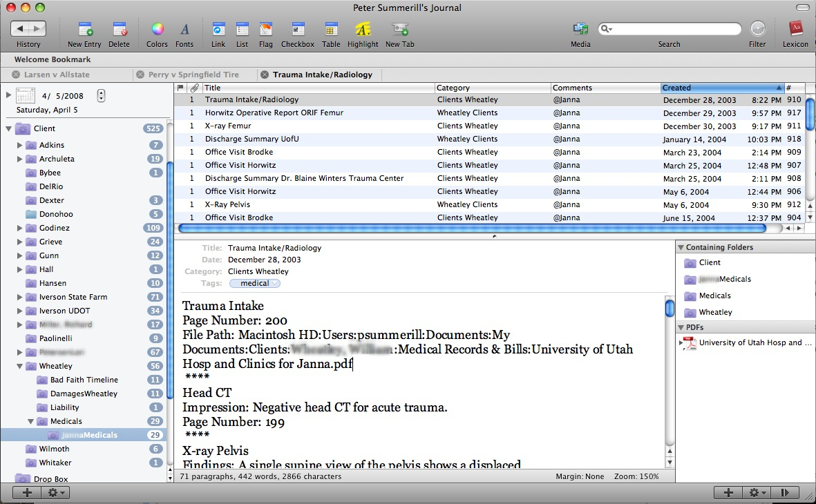Viewport: 816px width, 504px height.
Task: Select the Trauma Intake/Radiology tab
Action: point(323,75)
